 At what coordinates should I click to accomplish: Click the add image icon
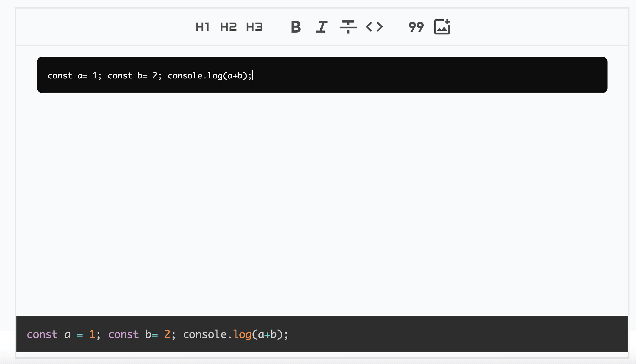coord(442,27)
